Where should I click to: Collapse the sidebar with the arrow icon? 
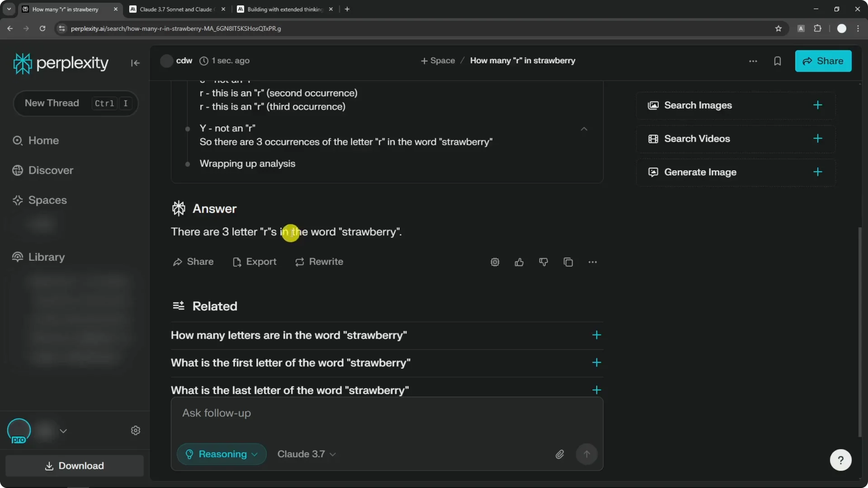click(135, 63)
